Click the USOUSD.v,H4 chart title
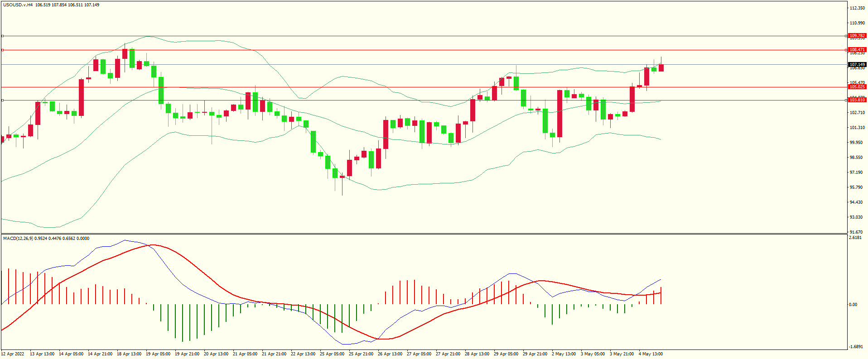868x359 pixels. [18, 5]
